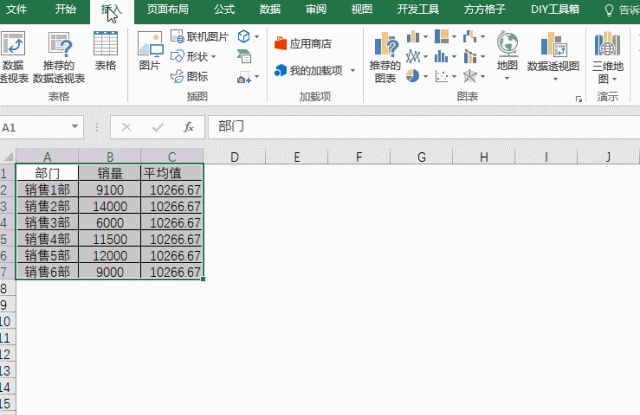Image resolution: width=640 pixels, height=415 pixels.
Task: Confirm entry with the checkmark button
Action: tap(158, 127)
